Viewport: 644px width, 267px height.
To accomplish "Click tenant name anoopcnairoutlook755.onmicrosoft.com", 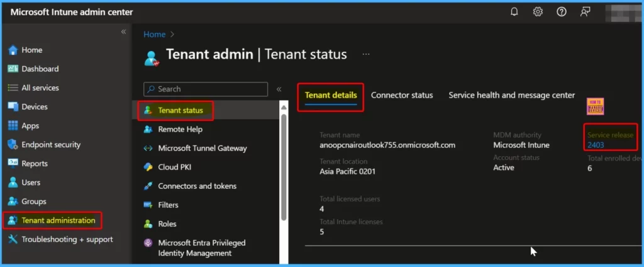I will (387, 145).
